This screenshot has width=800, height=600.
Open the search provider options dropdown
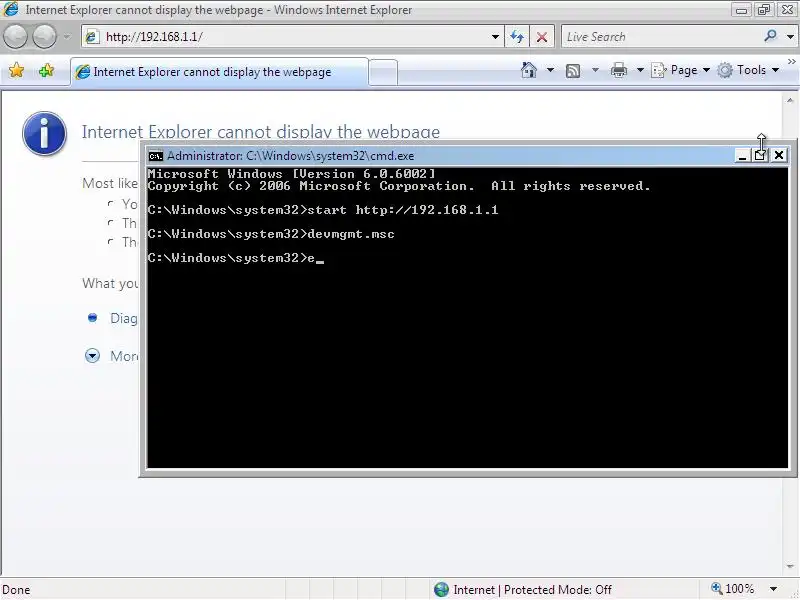pyautogui.click(x=790, y=37)
